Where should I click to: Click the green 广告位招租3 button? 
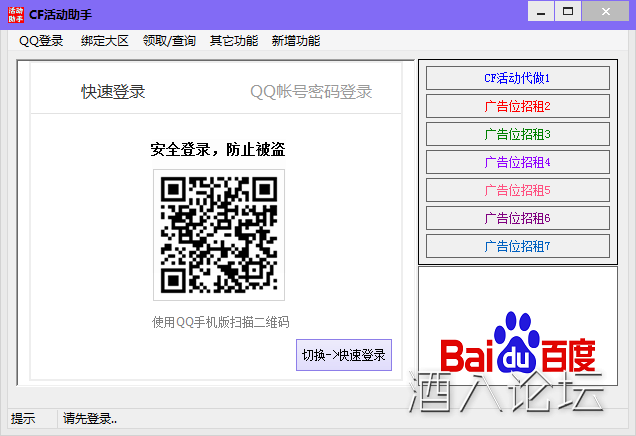click(x=517, y=134)
